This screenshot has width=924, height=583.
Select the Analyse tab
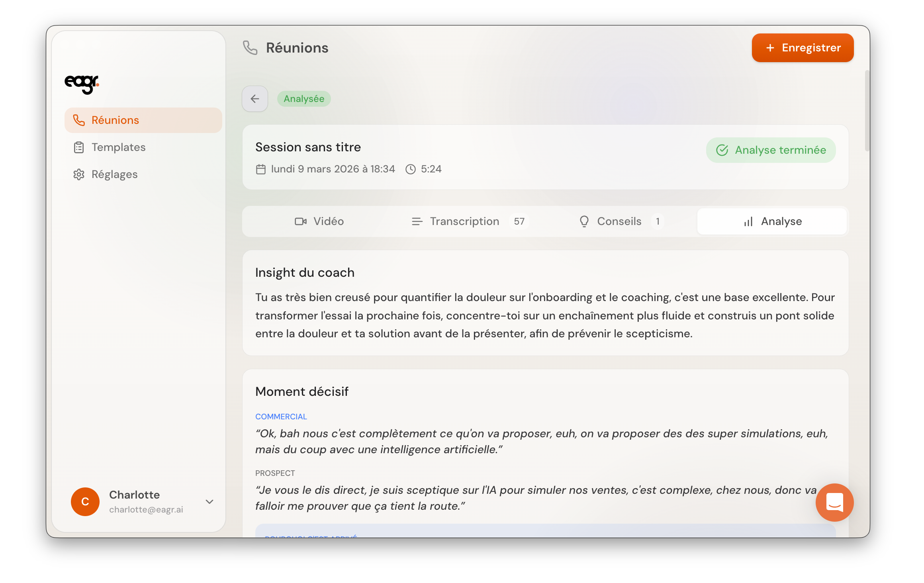tap(772, 221)
